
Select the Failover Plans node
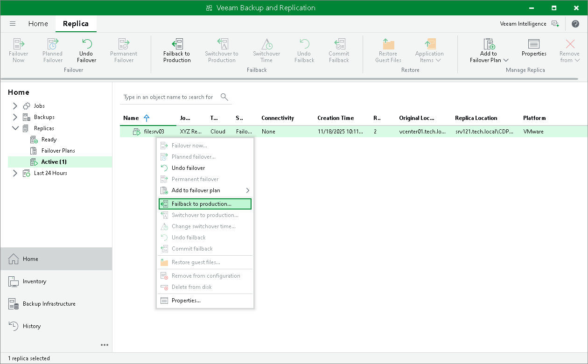point(58,151)
